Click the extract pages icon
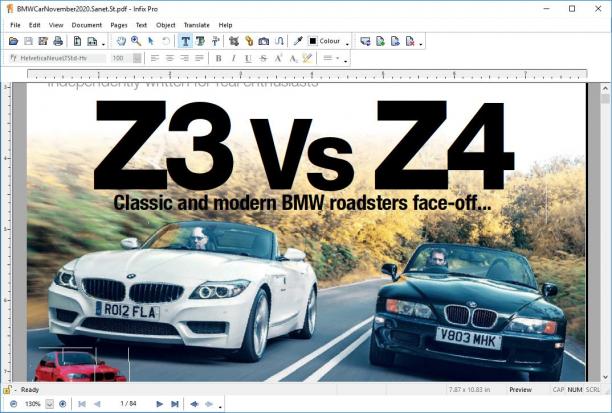Viewport: 612px width, 413px height. [395, 41]
